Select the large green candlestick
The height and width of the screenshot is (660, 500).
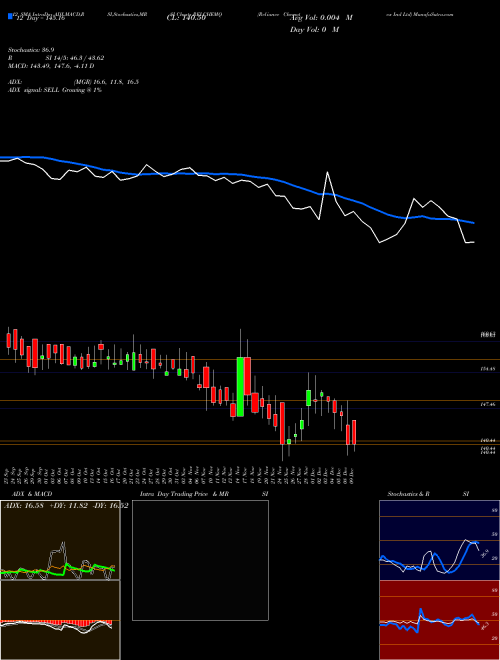pyautogui.click(x=240, y=386)
